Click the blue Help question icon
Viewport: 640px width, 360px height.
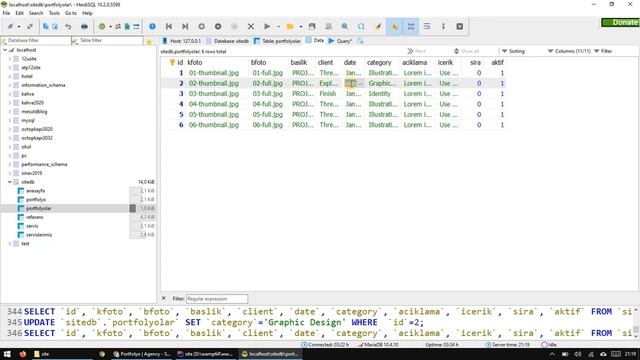(152, 27)
